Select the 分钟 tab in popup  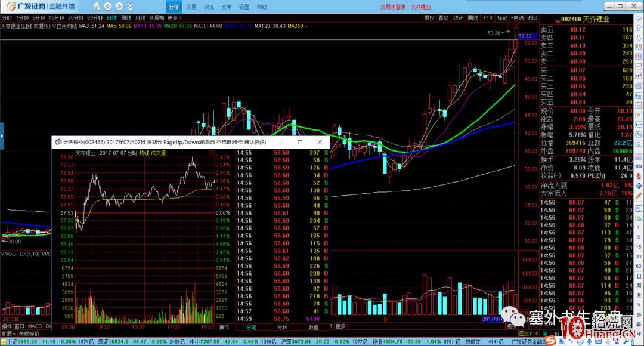coord(282,328)
